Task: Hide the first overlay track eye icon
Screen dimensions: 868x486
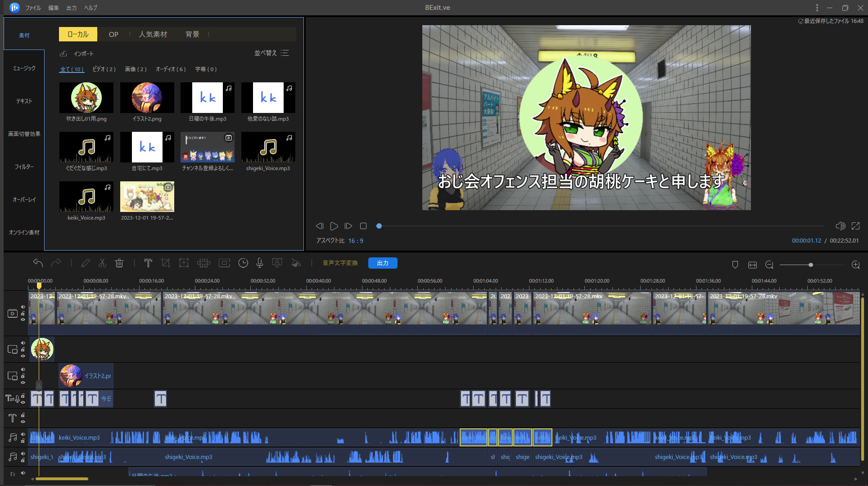Action: 23,356
